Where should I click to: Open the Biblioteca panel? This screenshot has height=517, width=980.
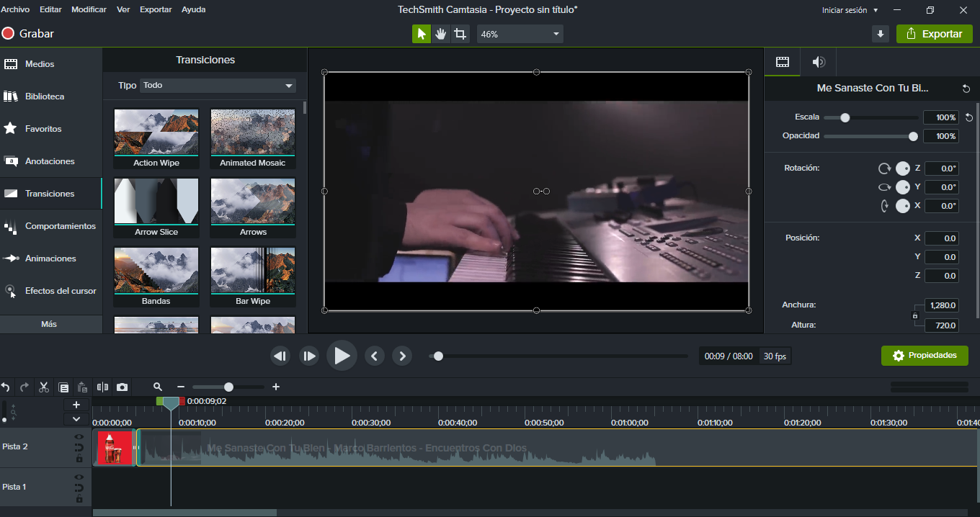point(51,96)
